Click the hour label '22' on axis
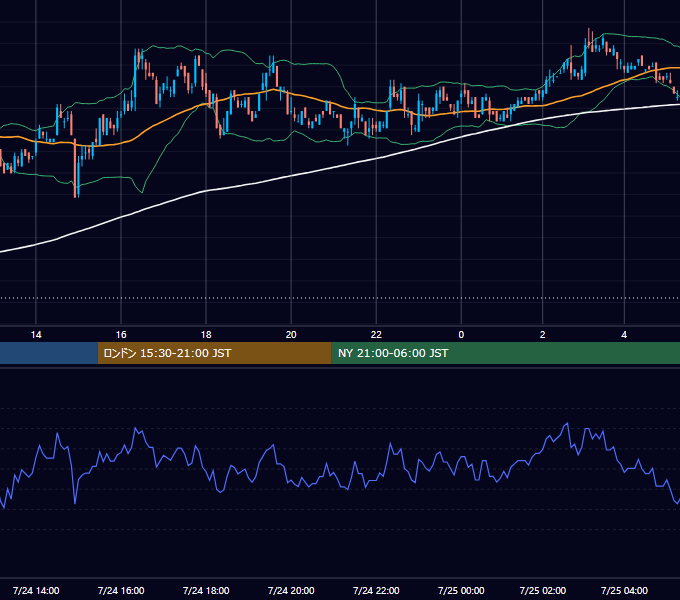This screenshot has width=680, height=600. tap(376, 335)
